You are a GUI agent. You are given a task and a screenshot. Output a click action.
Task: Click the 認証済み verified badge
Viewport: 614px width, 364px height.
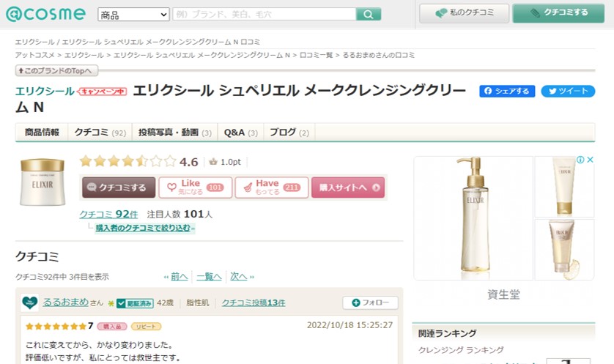[135, 303]
